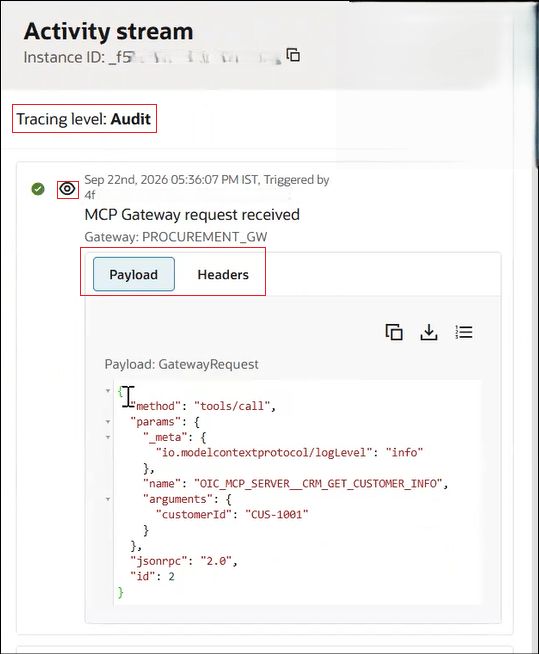Collapse the root JSON object

pos(108,391)
